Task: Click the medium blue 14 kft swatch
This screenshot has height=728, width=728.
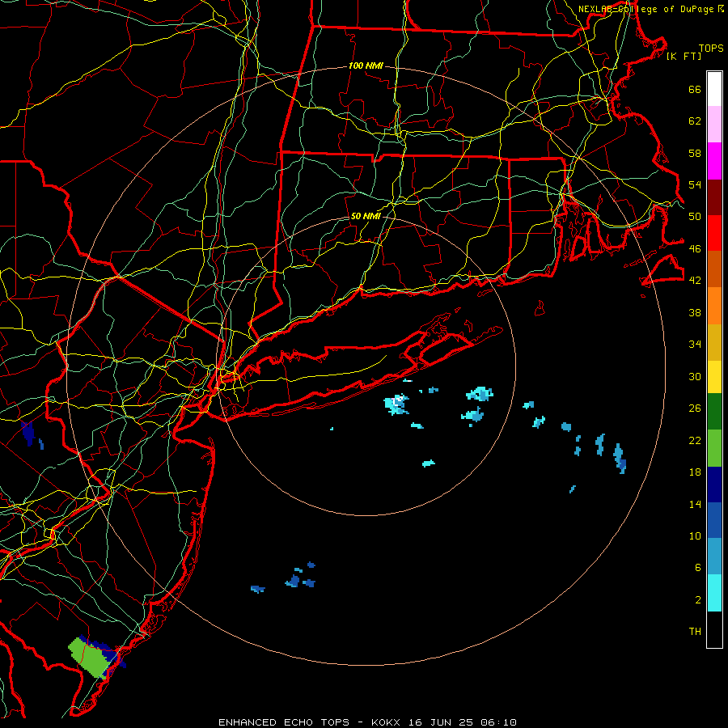Action: coord(714,520)
